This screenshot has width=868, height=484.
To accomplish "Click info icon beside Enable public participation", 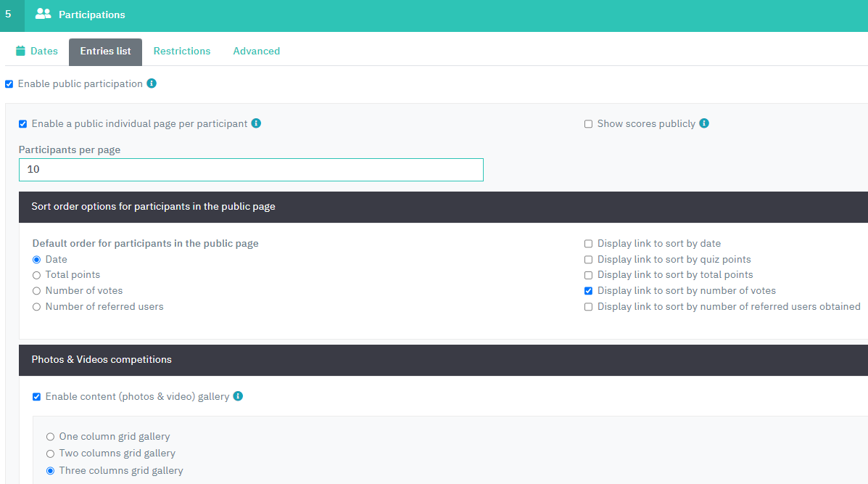I will coord(152,83).
